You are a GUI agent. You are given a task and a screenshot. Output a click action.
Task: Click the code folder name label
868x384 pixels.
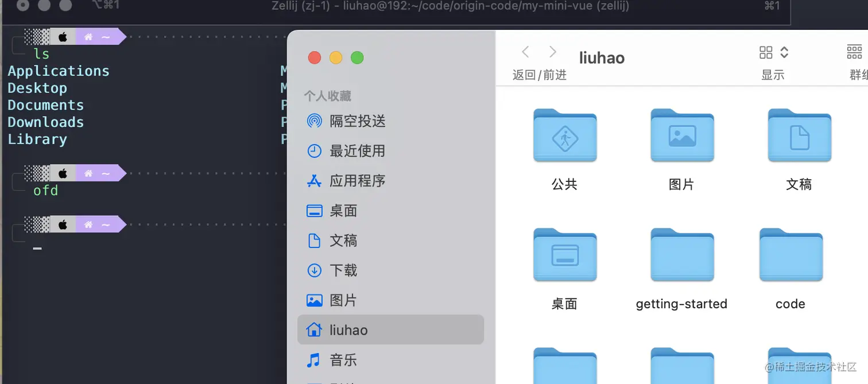[x=790, y=304]
